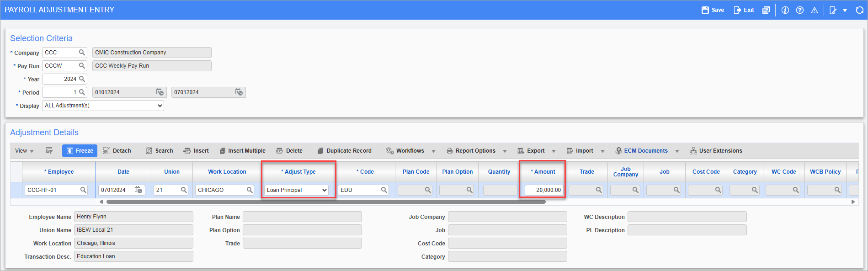Image resolution: width=868 pixels, height=271 pixels.
Task: Open the Workflows menu
Action: point(410,151)
